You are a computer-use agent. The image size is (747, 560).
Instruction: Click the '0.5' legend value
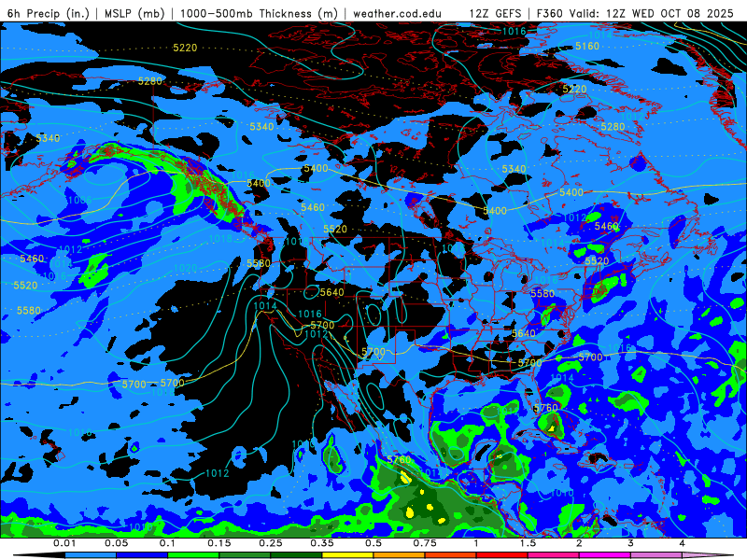tap(373, 543)
